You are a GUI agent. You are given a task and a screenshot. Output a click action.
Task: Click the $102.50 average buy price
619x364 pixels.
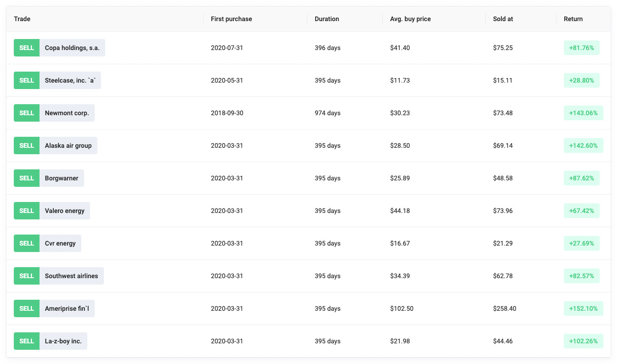coord(402,308)
